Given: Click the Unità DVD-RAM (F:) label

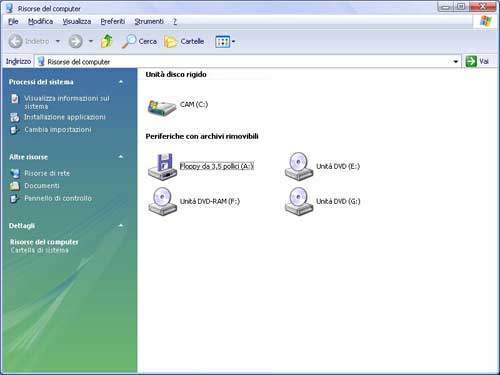Looking at the screenshot, I should 210,201.
